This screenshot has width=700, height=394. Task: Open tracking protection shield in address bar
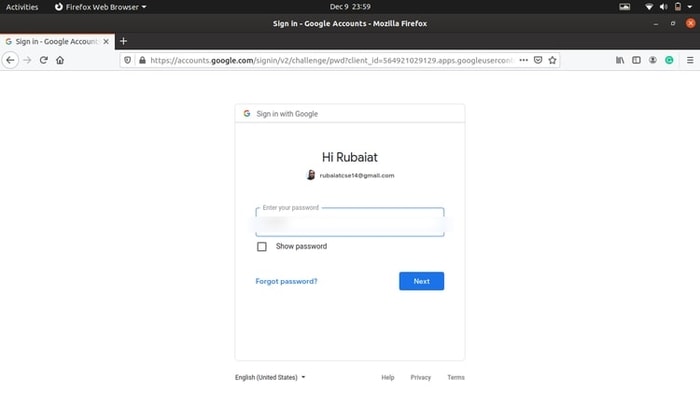click(x=128, y=60)
